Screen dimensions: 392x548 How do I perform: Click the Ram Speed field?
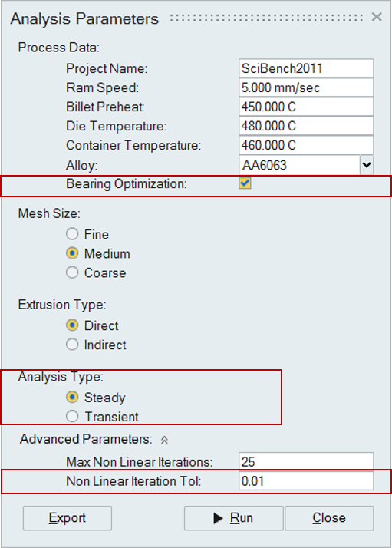click(306, 87)
